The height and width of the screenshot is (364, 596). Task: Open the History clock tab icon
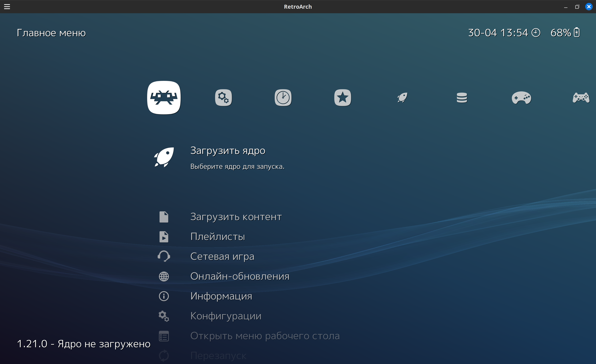click(283, 98)
